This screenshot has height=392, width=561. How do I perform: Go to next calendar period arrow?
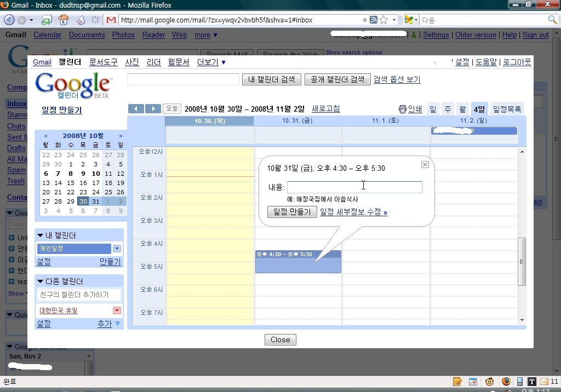(x=153, y=109)
